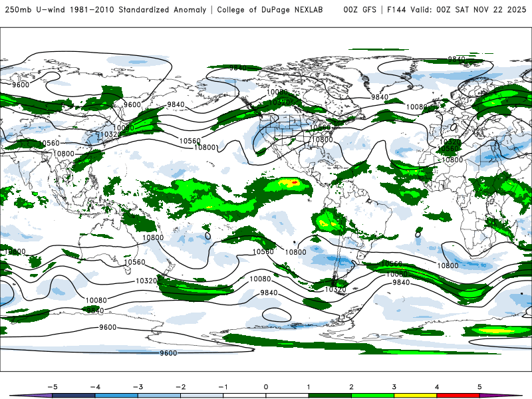Click the colorbar label '1'
532x399 pixels.
point(309,387)
